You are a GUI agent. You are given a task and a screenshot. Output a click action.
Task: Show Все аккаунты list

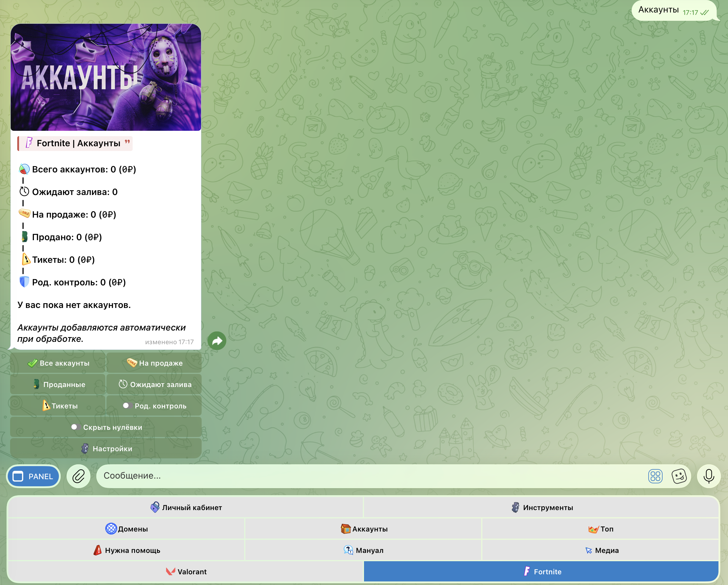click(x=58, y=363)
